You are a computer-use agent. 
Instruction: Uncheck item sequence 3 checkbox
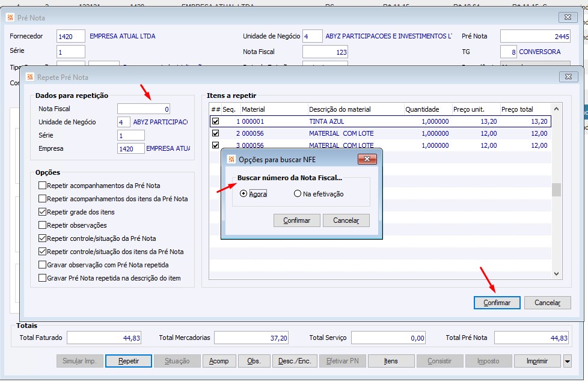pos(216,145)
